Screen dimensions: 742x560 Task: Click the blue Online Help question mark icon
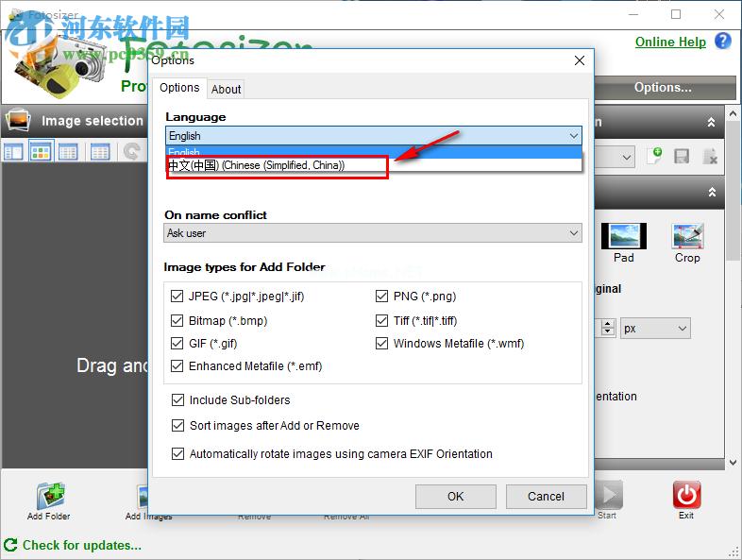pyautogui.click(x=723, y=41)
